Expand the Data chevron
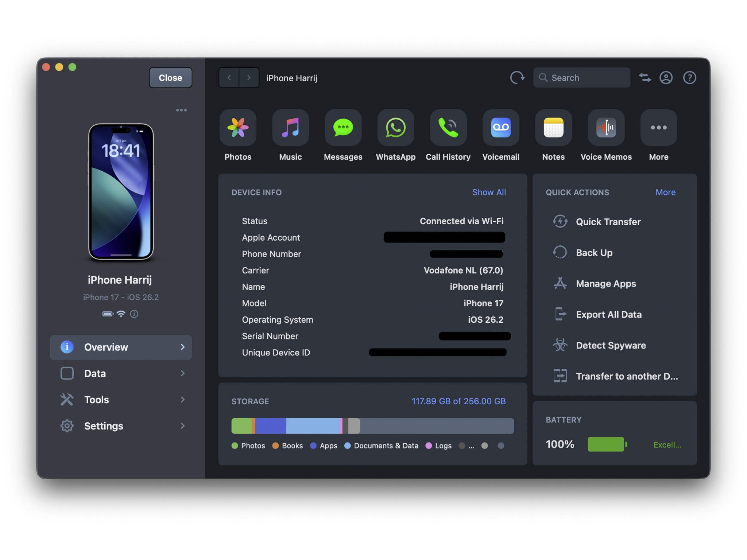Image resolution: width=747 pixels, height=560 pixels. [x=182, y=373]
